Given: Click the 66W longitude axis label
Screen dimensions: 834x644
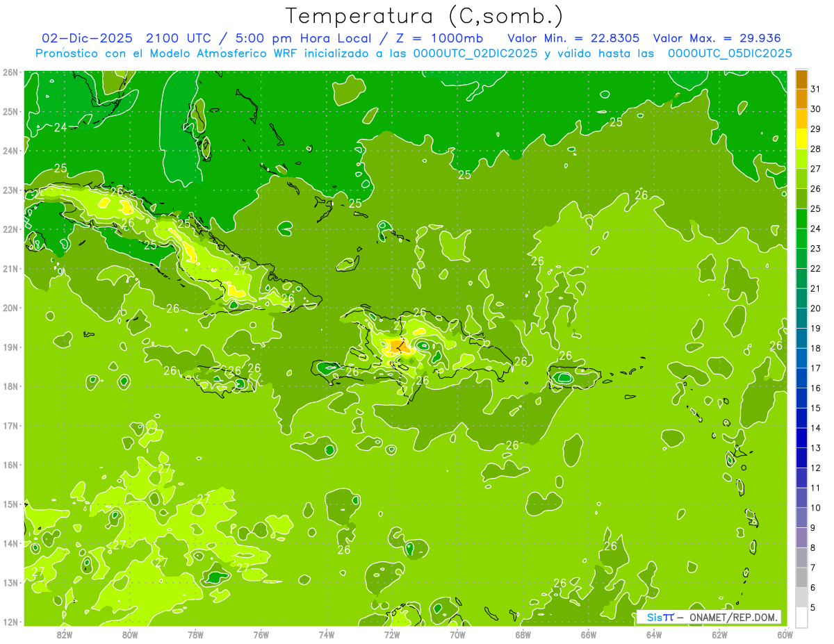Looking at the screenshot, I should pos(589,634).
